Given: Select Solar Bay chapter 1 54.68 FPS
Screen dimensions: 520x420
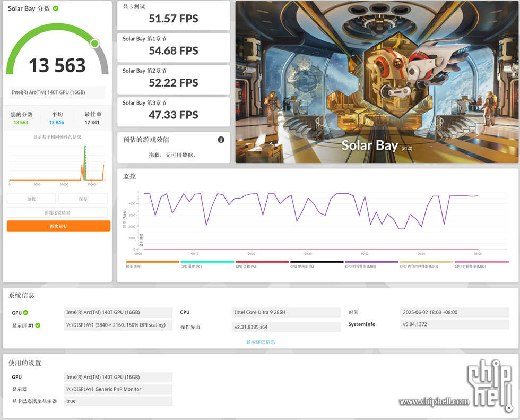Looking at the screenshot, I should click(174, 51).
